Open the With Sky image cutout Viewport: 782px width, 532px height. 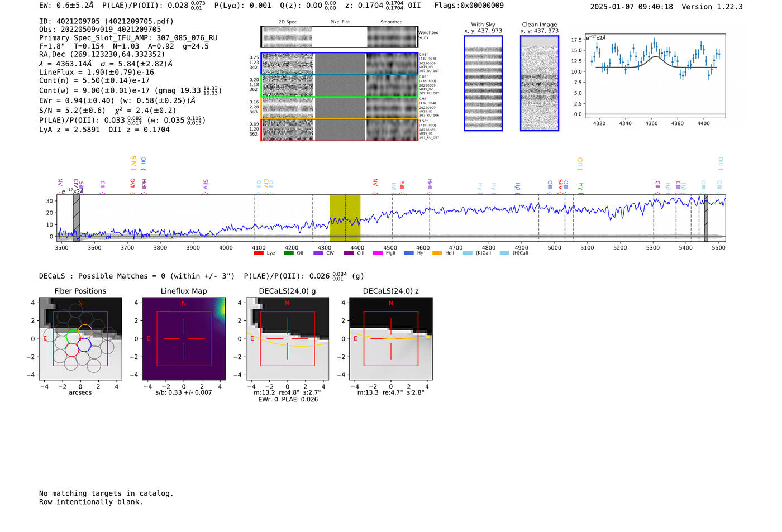click(483, 83)
